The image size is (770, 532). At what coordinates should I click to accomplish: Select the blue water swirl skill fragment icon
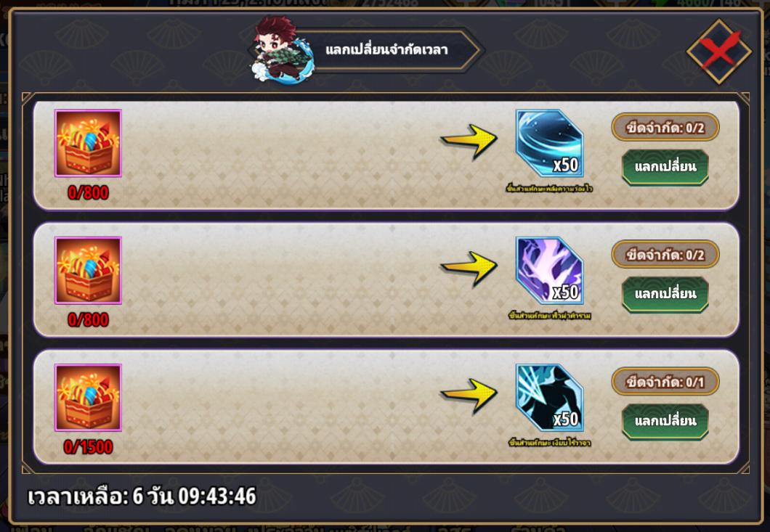549,143
